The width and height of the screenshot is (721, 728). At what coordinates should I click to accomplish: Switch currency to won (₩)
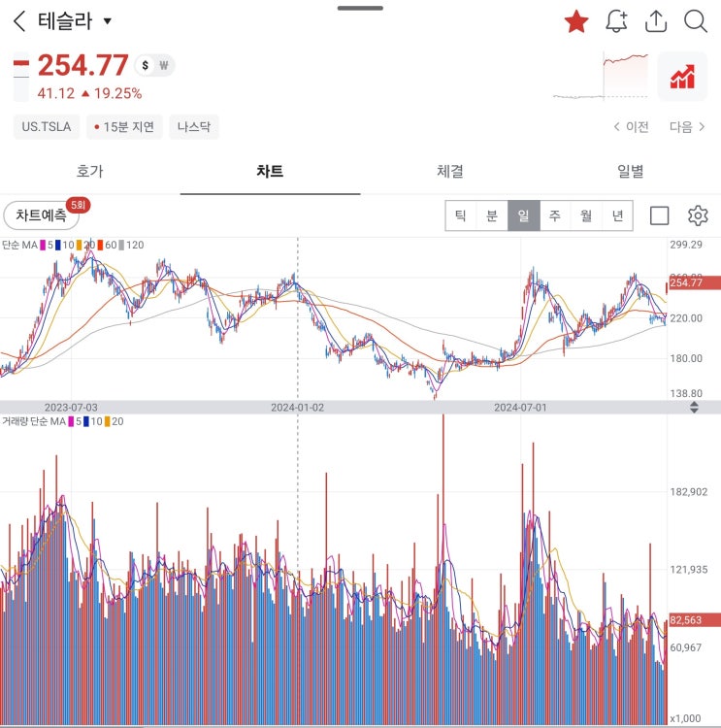pos(164,65)
